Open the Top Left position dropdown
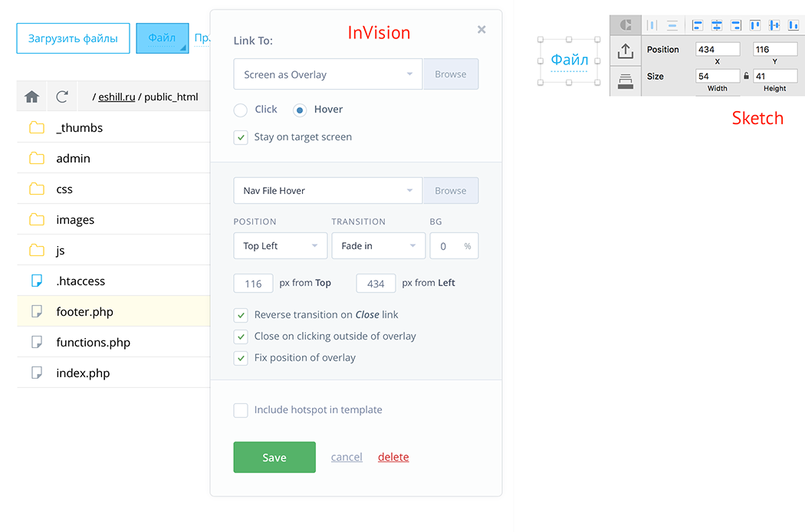Screen dimensions: 805x532 point(281,245)
